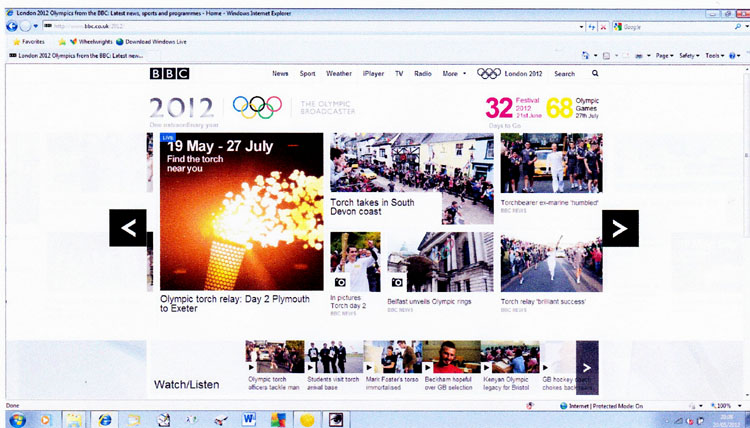Click the 32 days Festival 2012 countdown
The width and height of the screenshot is (750, 428).
[513, 108]
